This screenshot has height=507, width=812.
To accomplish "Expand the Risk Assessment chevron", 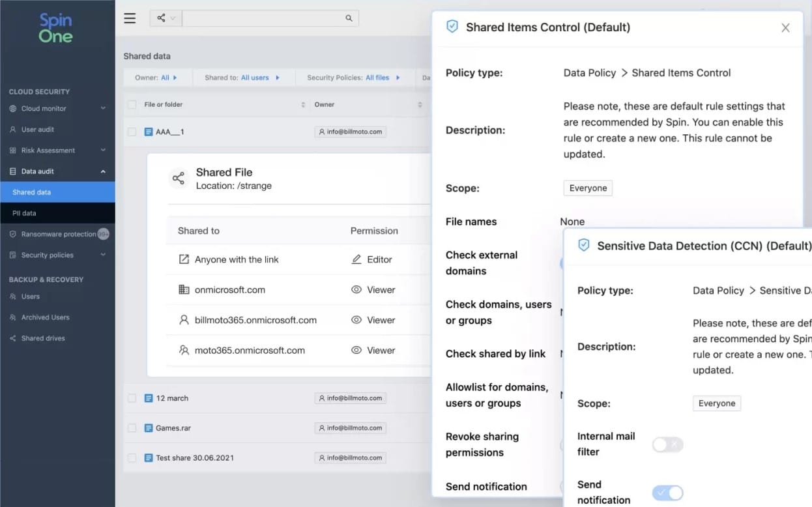I will 103,150.
